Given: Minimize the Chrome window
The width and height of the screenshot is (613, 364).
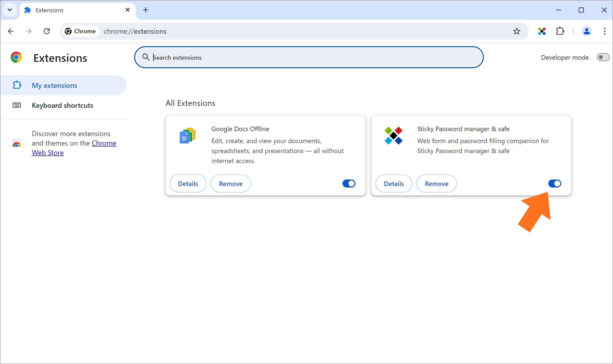Looking at the screenshot, I should tap(559, 10).
